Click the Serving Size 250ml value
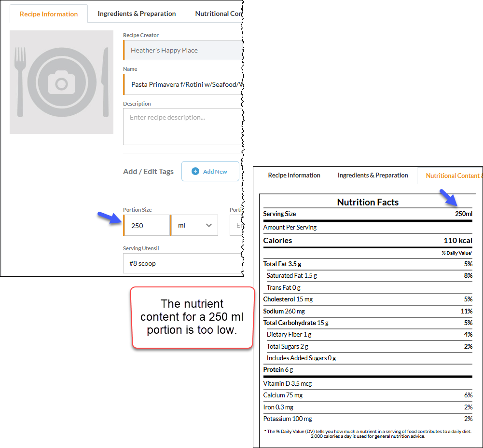Viewport: 483px width, 448px height. pos(464,214)
